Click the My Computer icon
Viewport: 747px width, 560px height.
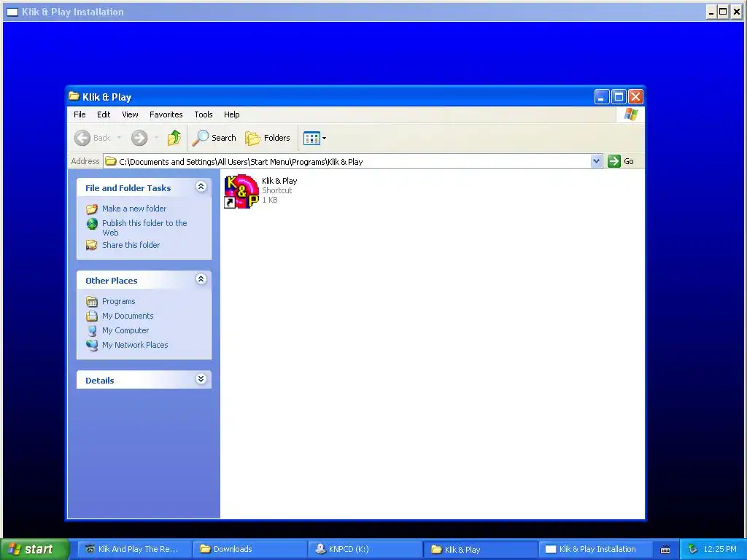(91, 330)
